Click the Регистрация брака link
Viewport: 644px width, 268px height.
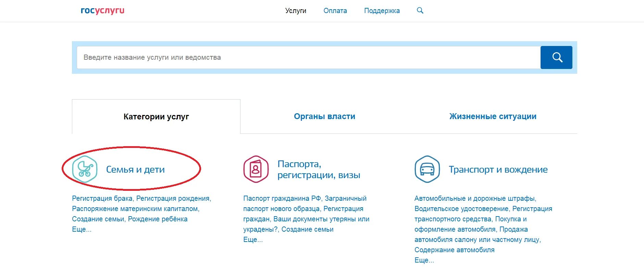coord(102,198)
